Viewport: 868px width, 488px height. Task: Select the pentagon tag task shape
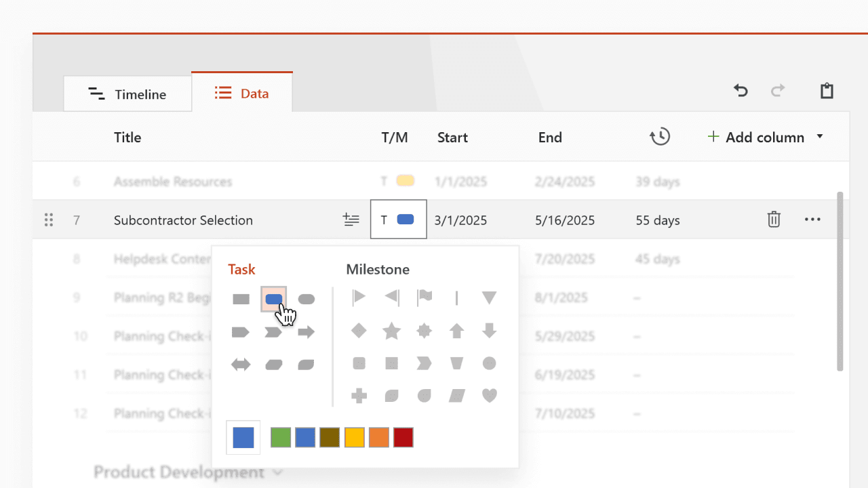[x=241, y=332]
